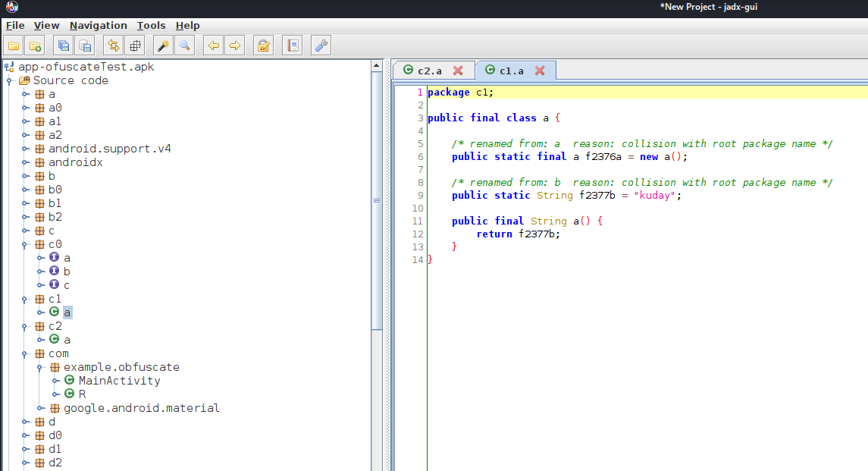Open the Tools menu
Image resolution: width=868 pixels, height=471 pixels.
click(151, 26)
